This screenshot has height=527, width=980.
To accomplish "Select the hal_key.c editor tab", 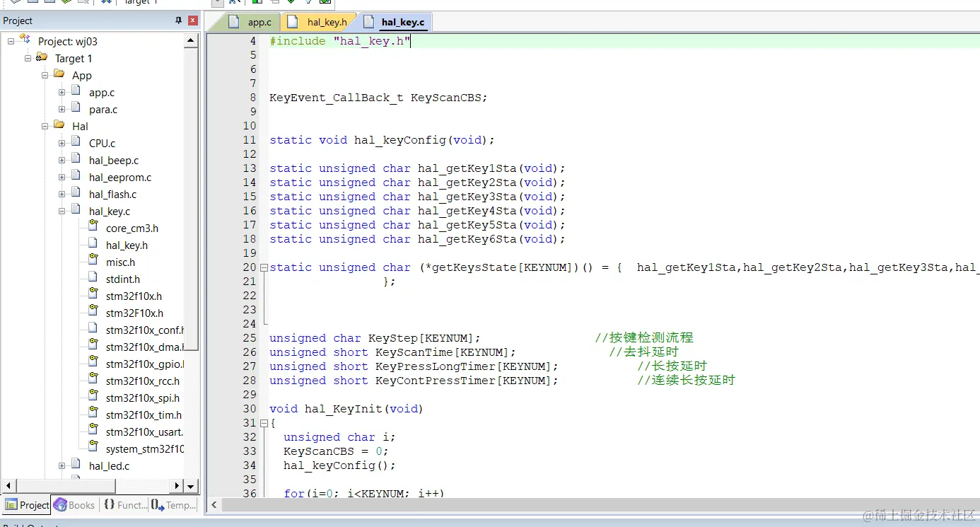I will pyautogui.click(x=395, y=22).
